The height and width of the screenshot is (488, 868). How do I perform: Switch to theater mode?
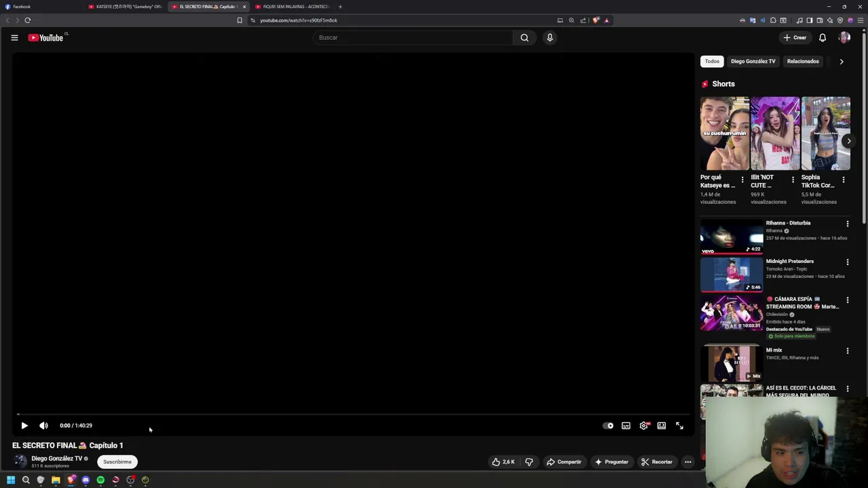(x=661, y=426)
